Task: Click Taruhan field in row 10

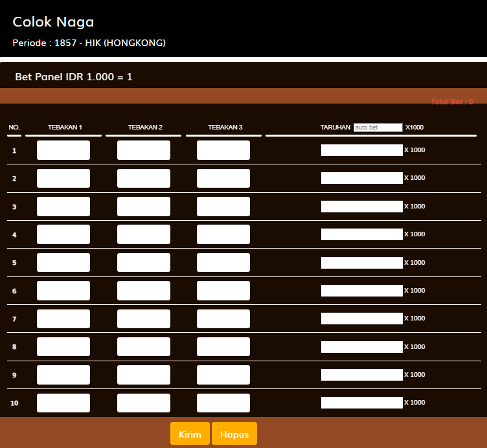Action: 362,403
